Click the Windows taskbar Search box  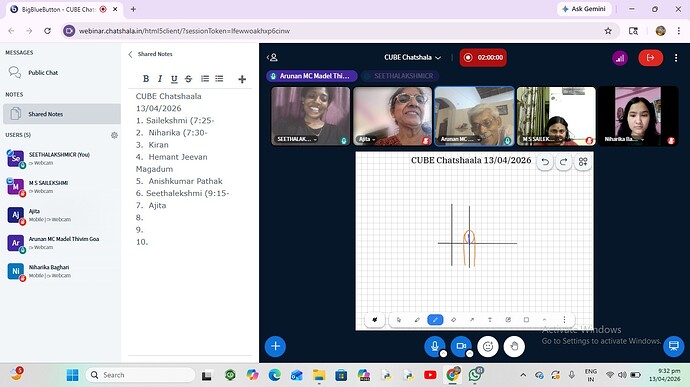(x=140, y=375)
